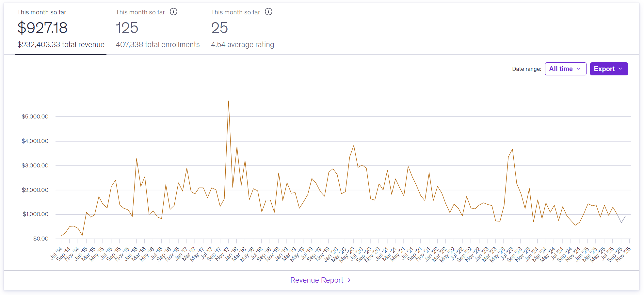Screen dimensions: 644x295
Task: Open the All time date range dropdown
Action: [x=565, y=69]
